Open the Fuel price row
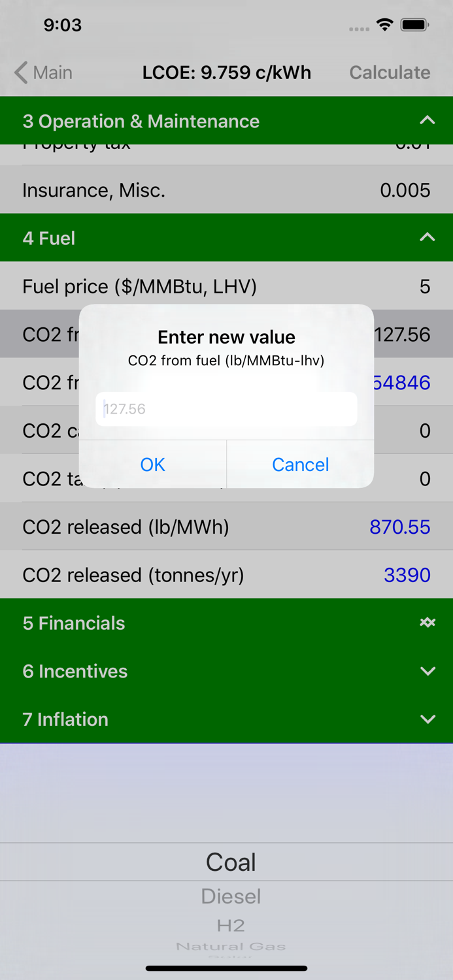Image resolution: width=453 pixels, height=980 pixels. click(x=226, y=286)
